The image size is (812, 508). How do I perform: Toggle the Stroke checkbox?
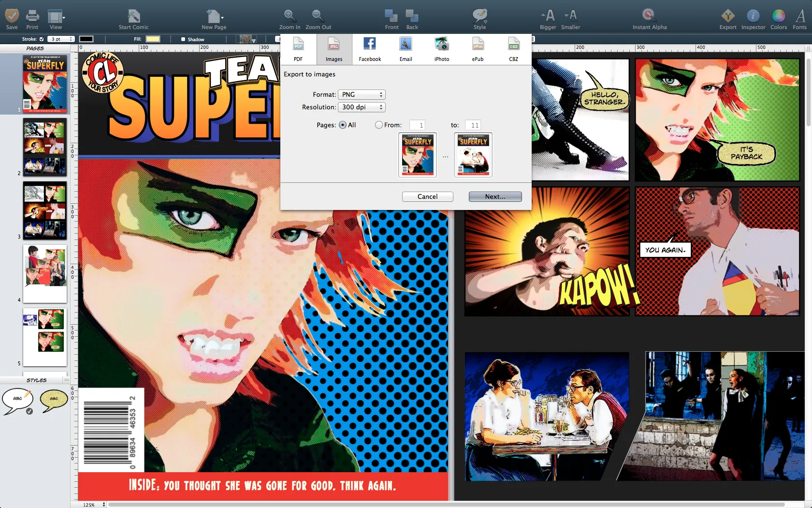(42, 39)
